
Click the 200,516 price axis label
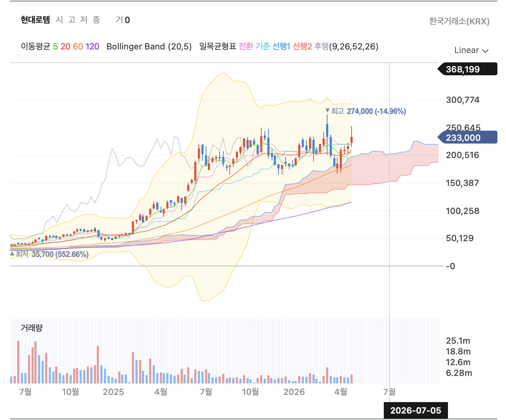463,155
